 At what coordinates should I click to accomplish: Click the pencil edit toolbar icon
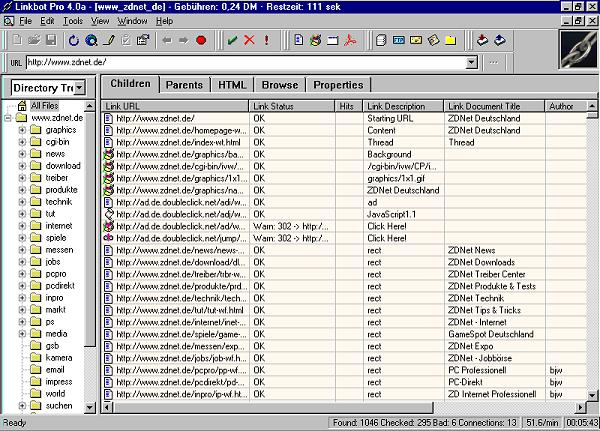tap(109, 40)
